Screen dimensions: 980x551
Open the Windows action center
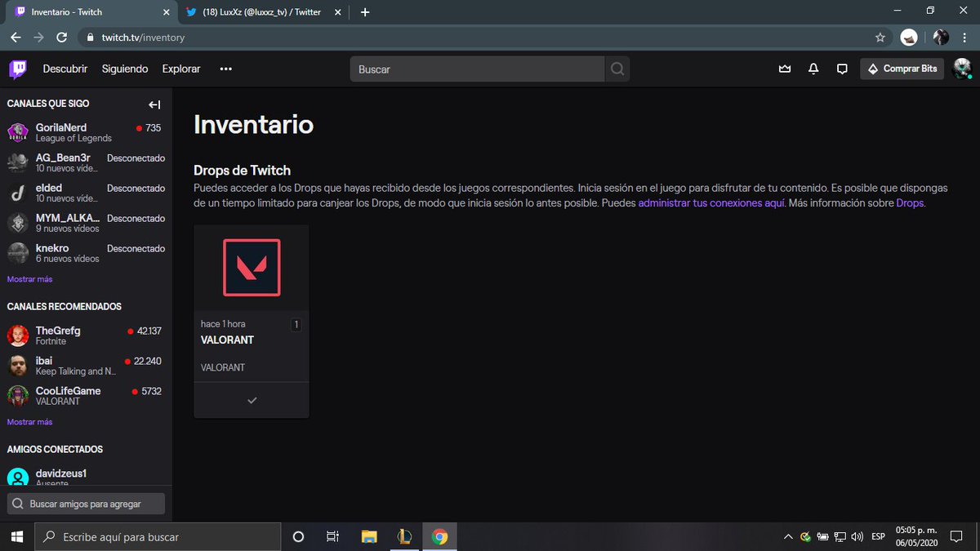tap(956, 536)
